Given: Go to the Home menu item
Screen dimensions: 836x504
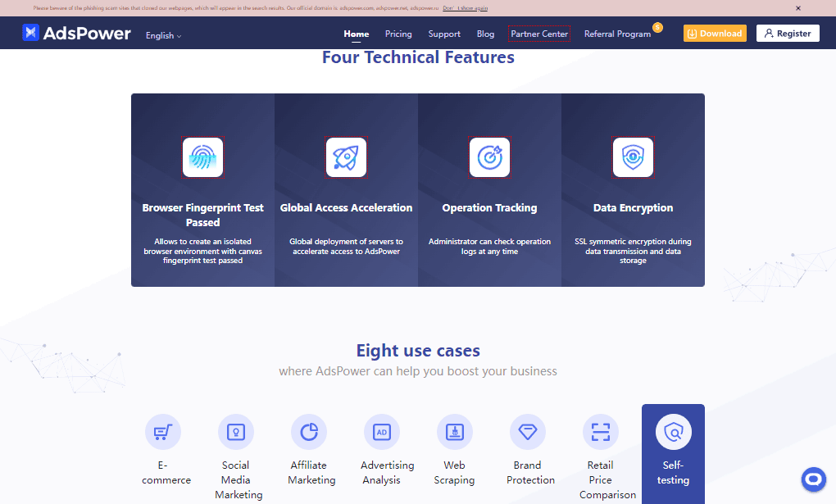Looking at the screenshot, I should [x=357, y=34].
